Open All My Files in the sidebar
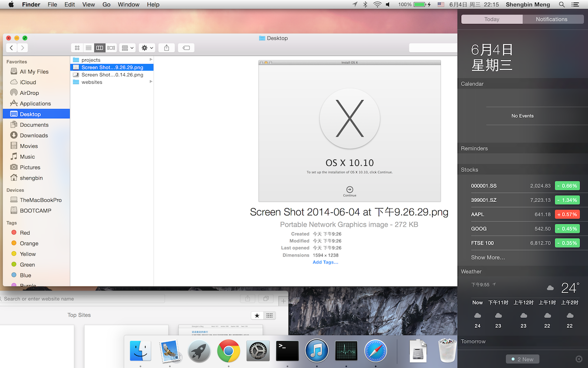Screen dimensions: 588x368 36,72
